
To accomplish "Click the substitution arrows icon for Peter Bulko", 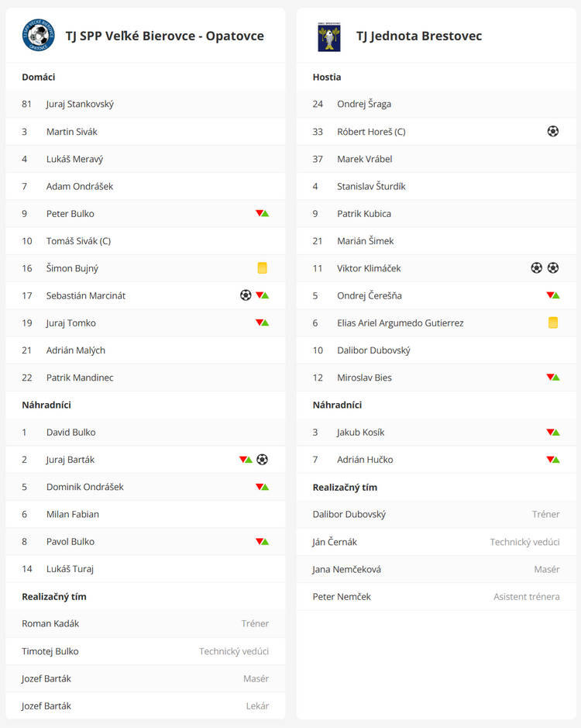I will (x=262, y=213).
